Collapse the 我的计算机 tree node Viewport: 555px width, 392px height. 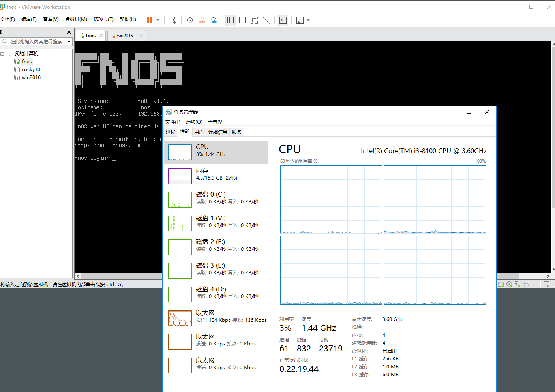(2, 54)
